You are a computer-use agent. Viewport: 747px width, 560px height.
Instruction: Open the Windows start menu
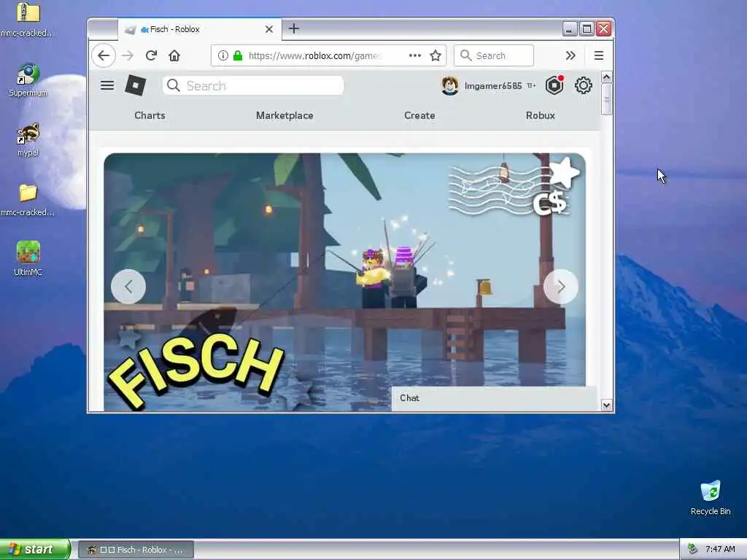(x=35, y=550)
